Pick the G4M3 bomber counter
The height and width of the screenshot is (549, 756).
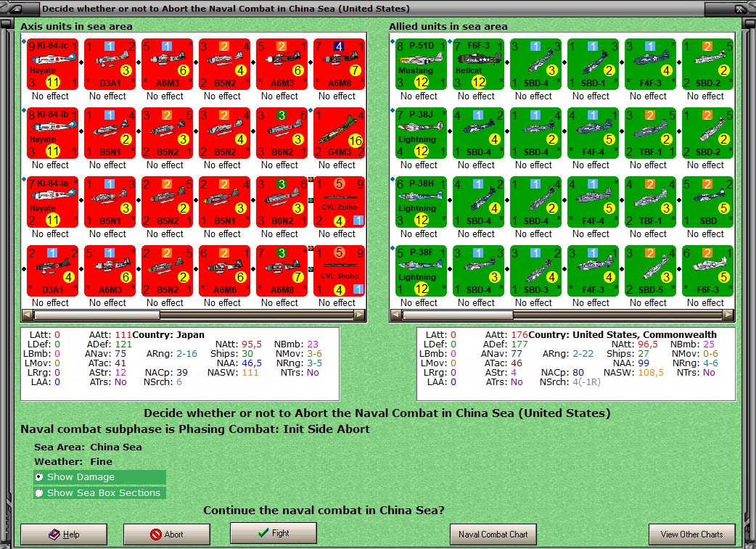pos(339,133)
